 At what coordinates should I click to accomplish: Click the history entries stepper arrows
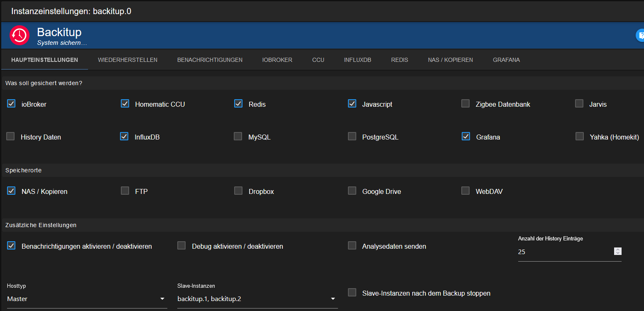pyautogui.click(x=618, y=251)
